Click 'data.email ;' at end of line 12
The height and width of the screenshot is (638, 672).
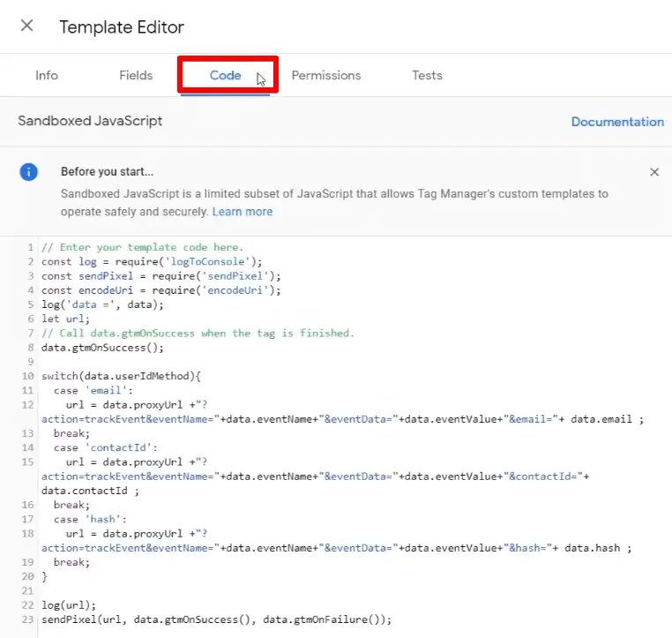(x=607, y=419)
